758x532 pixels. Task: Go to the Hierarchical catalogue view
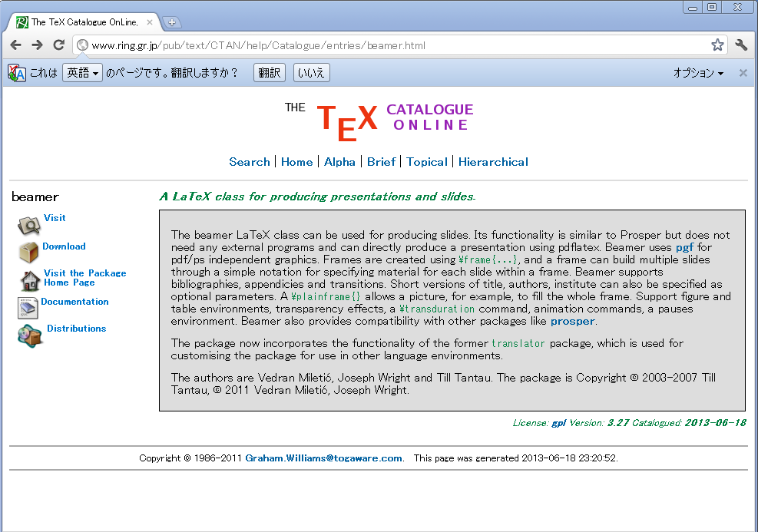tap(493, 162)
